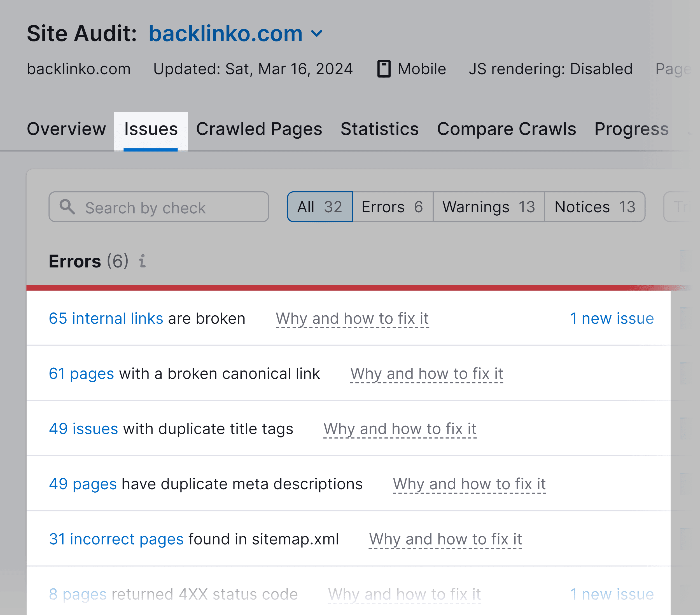Select the All 32 issues filter

point(319,207)
